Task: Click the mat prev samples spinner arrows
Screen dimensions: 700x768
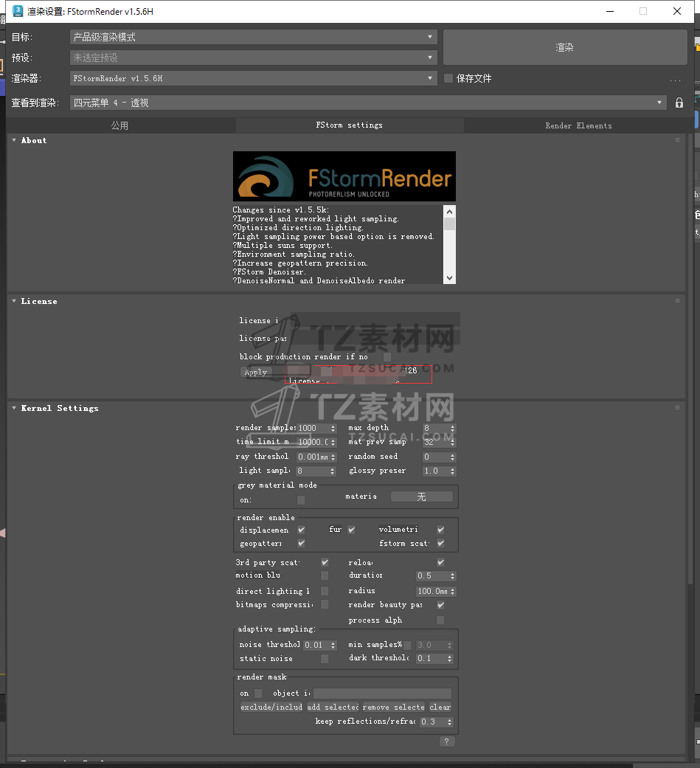Action: click(x=453, y=443)
